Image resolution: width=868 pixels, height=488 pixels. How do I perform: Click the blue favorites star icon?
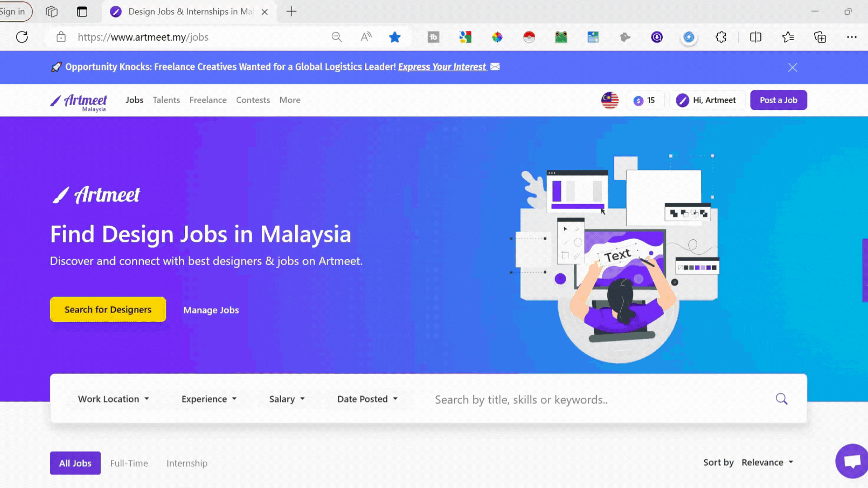[395, 37]
